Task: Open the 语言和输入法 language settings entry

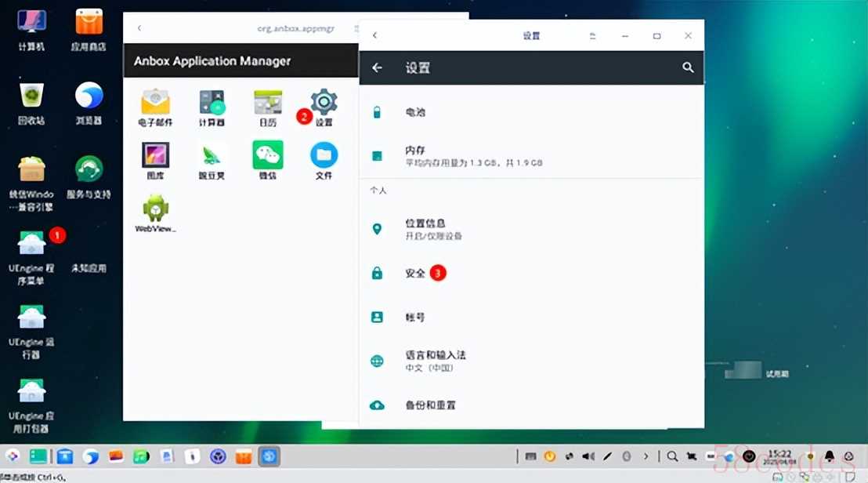Action: [531, 361]
